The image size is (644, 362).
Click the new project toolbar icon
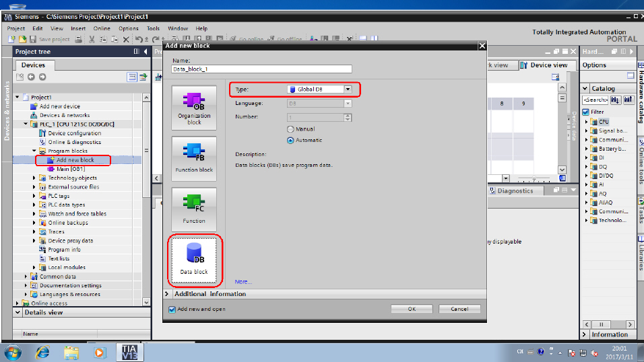[11, 40]
